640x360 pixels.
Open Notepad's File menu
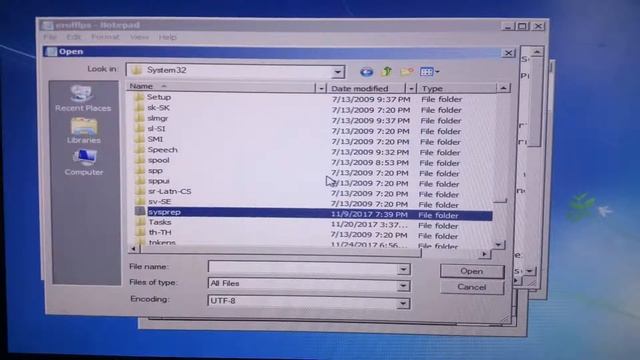[x=50, y=37]
